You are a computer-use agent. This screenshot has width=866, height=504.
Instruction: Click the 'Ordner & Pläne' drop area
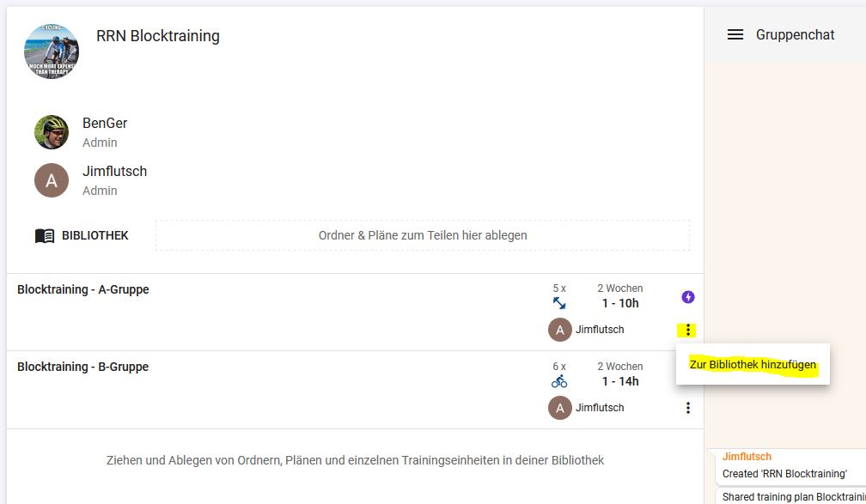(x=422, y=235)
